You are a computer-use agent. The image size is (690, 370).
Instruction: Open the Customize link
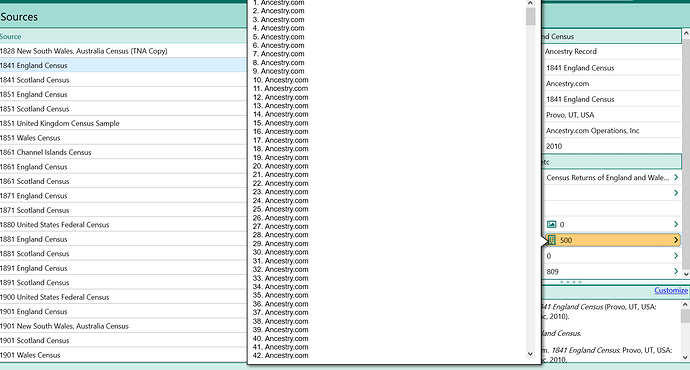pyautogui.click(x=671, y=290)
